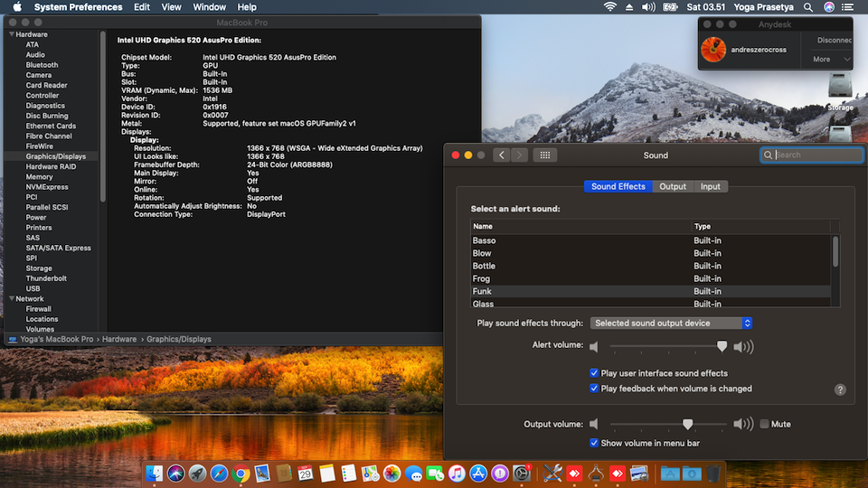Image resolution: width=868 pixels, height=488 pixels.
Task: Click the Alert volume slider
Action: (x=667, y=346)
